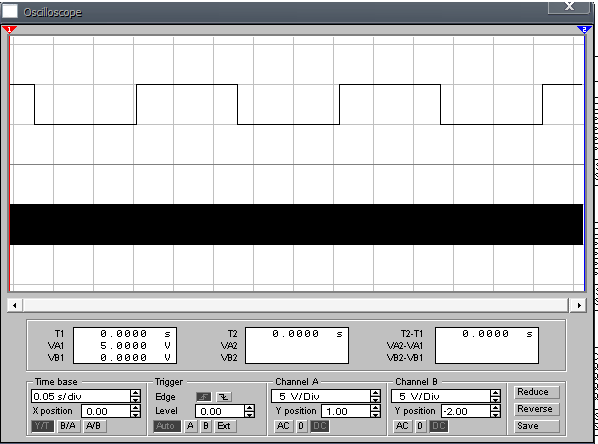Image resolution: width=598 pixels, height=444 pixels.
Task: Adjust Channel A Y position stepper
Action: 376,411
